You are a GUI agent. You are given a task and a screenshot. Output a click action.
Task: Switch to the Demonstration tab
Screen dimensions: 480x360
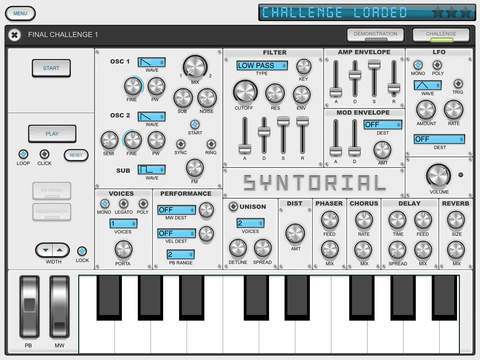[375, 34]
